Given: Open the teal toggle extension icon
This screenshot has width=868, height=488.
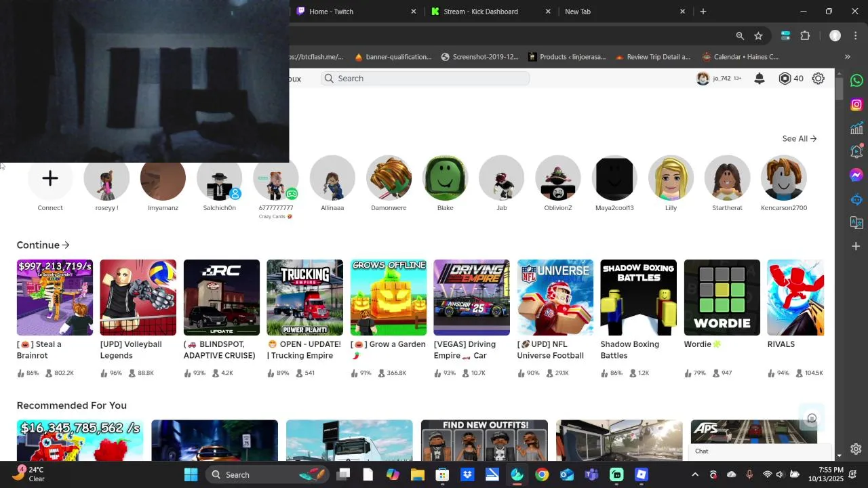Looking at the screenshot, I should [x=785, y=36].
